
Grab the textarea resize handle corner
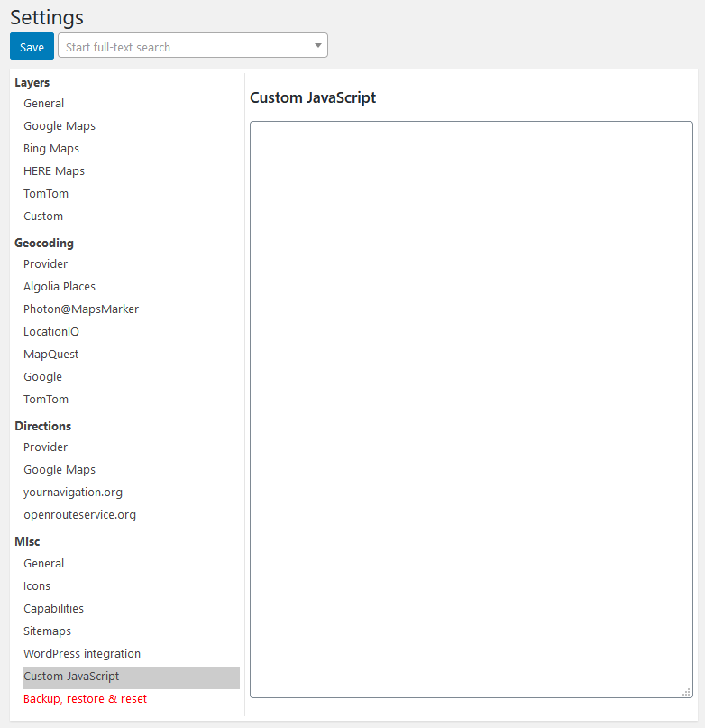(x=687, y=692)
